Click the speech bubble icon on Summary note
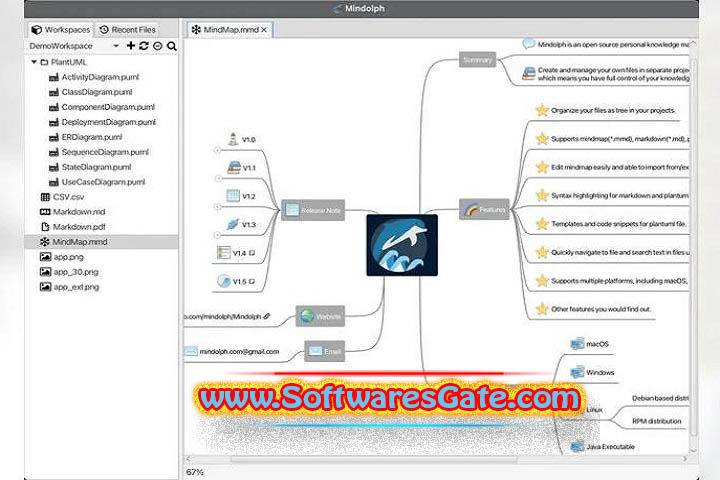This screenshot has height=480, width=720. [x=529, y=44]
